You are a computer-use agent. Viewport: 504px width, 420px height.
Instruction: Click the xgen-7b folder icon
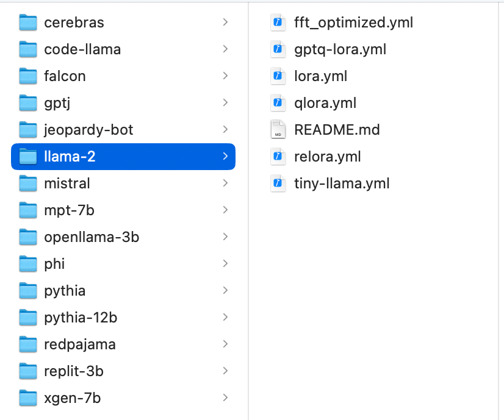point(28,398)
